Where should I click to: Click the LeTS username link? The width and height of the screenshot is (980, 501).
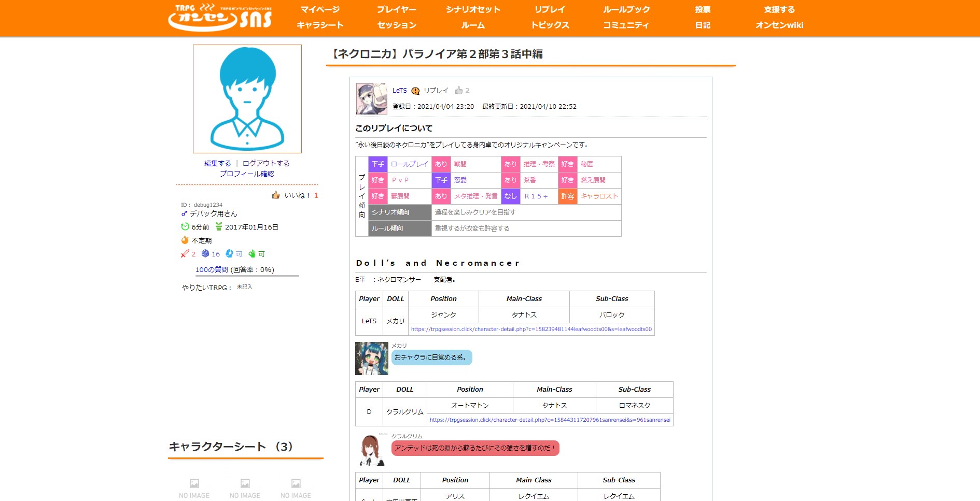(x=400, y=90)
